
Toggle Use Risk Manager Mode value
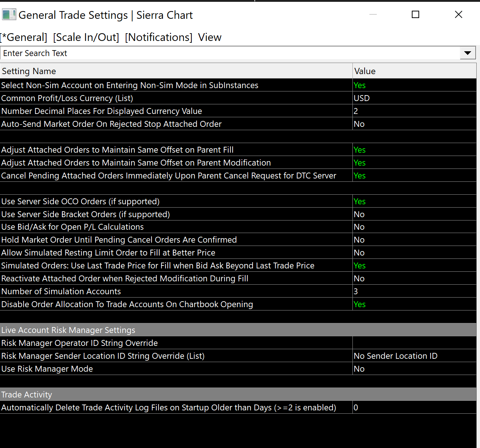pos(359,369)
